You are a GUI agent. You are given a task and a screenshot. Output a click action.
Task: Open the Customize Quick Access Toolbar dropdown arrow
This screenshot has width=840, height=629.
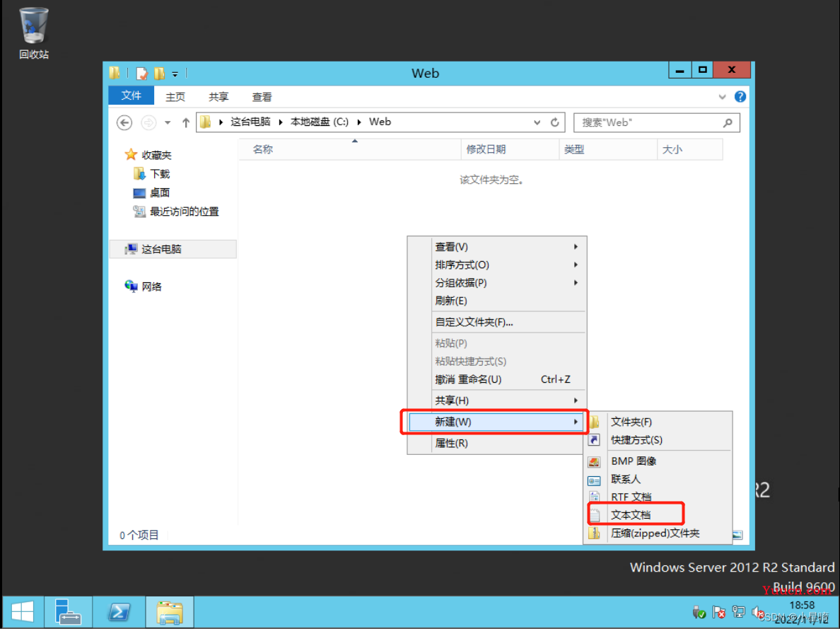point(175,74)
